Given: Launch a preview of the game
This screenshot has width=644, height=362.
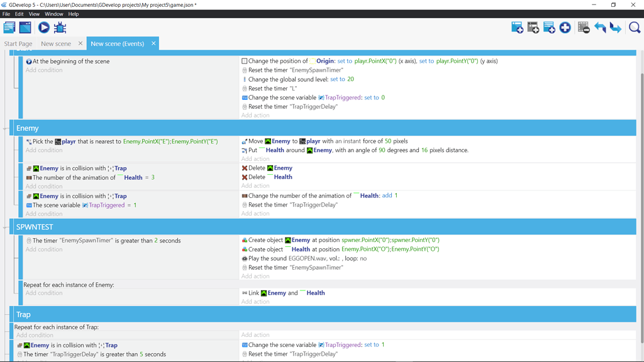Looking at the screenshot, I should [43, 27].
